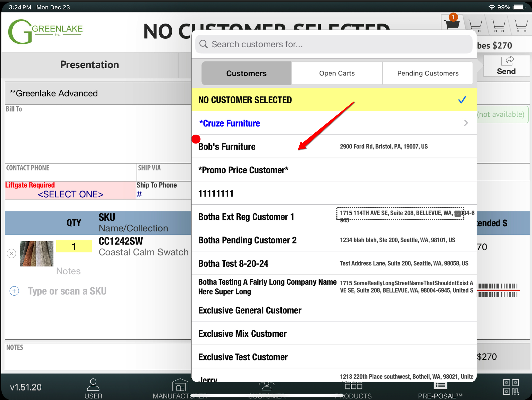Tap the barcode scan graphic
The height and width of the screenshot is (400, 532).
pos(498,290)
